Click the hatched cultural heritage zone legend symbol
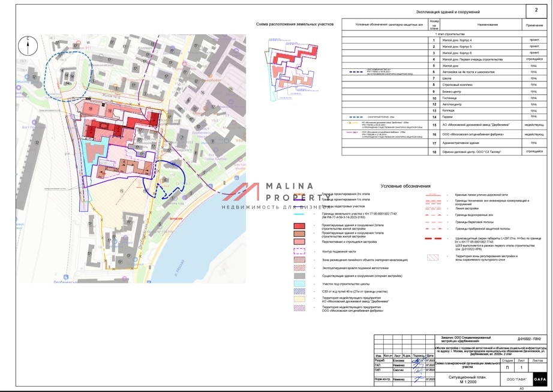Screen dimensions: 553x392 [x=432, y=257]
